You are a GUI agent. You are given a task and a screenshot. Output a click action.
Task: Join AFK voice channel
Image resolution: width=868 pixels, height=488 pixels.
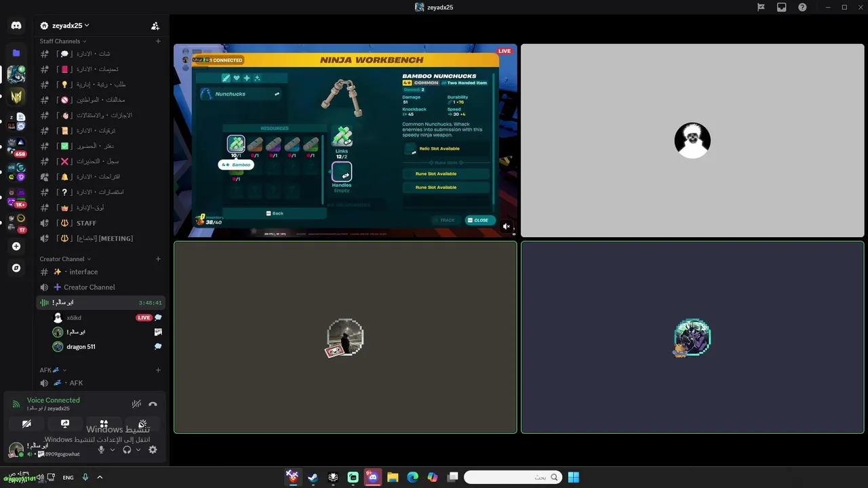point(100,383)
